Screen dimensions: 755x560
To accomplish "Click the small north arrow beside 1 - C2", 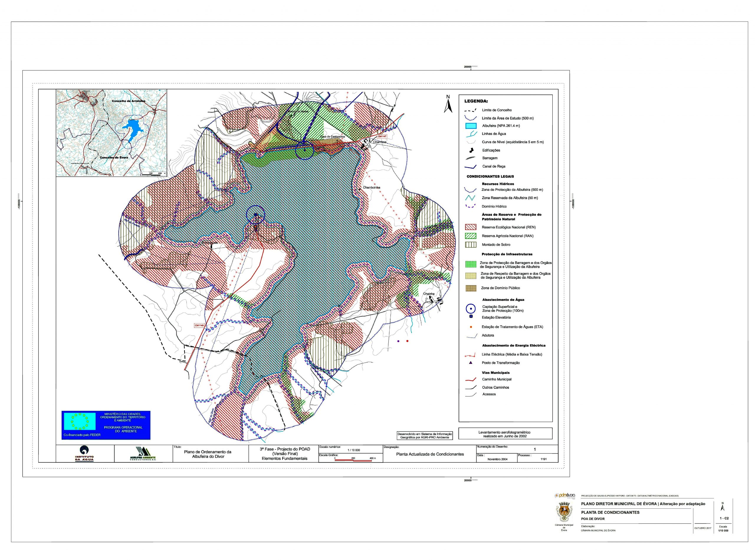I will pos(723,507).
